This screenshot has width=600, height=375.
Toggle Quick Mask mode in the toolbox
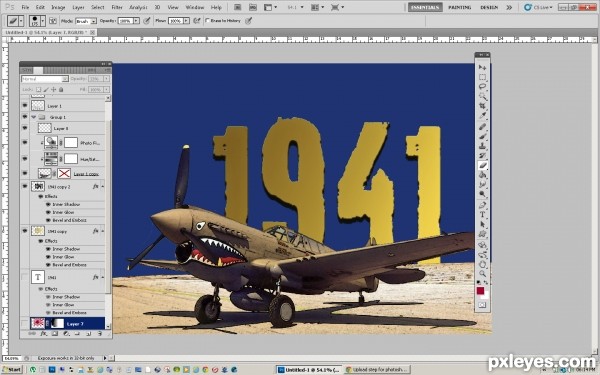point(482,305)
